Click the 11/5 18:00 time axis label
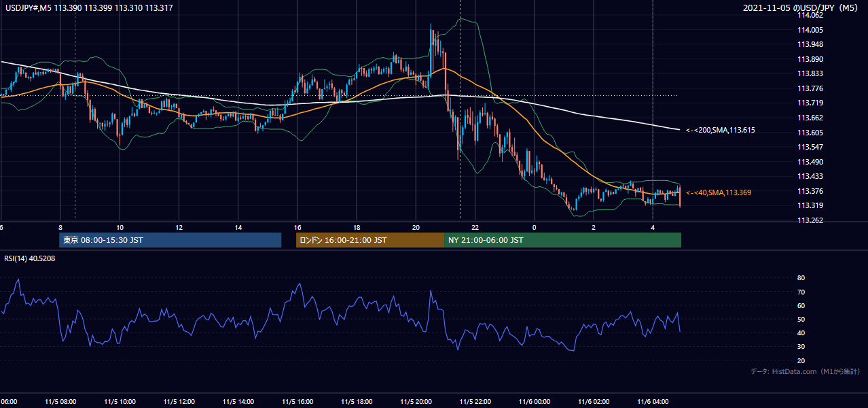Image resolution: width=868 pixels, height=408 pixels. [x=357, y=401]
